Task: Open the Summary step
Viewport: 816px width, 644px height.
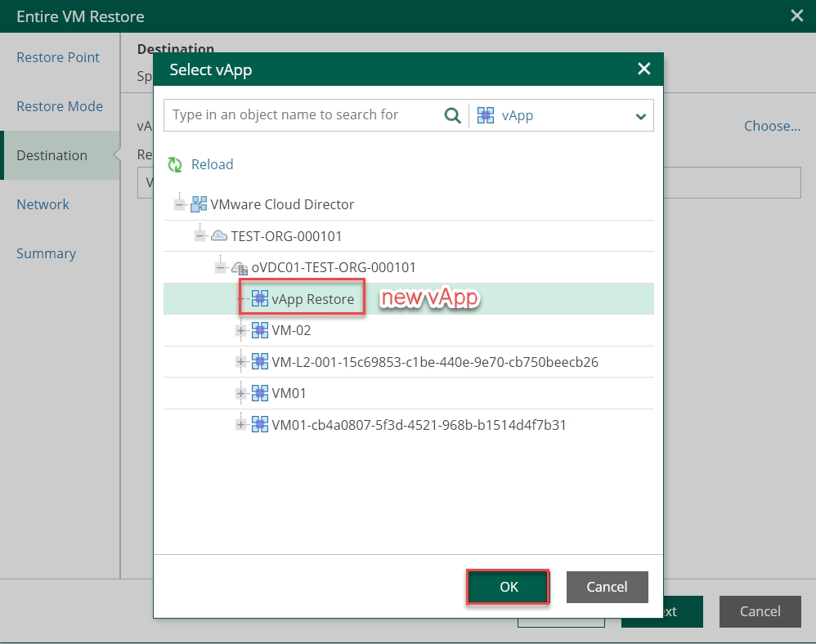Action: point(46,253)
